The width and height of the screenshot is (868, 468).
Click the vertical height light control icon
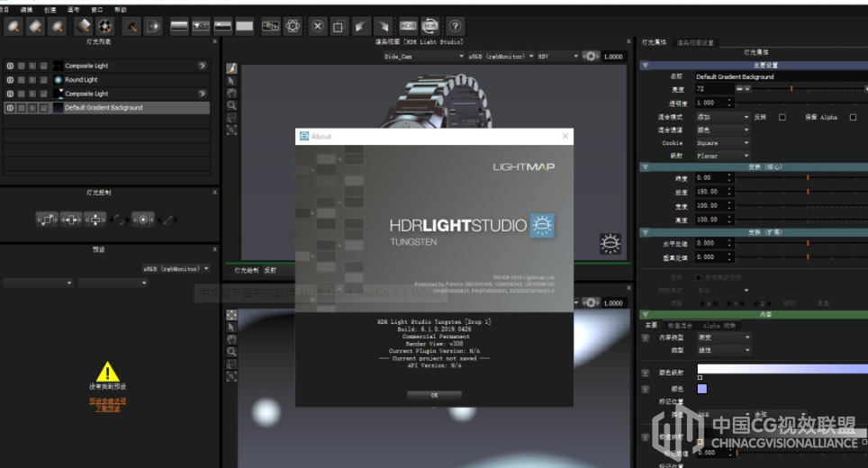click(95, 220)
